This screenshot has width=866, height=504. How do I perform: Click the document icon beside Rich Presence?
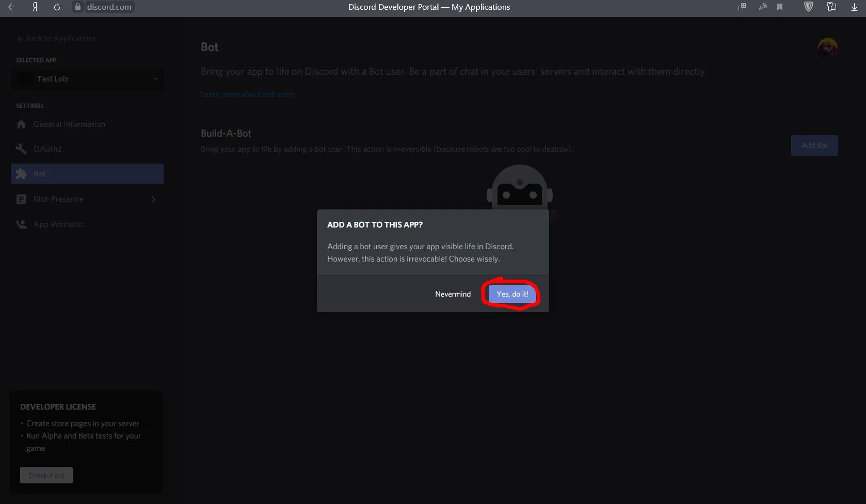(21, 199)
